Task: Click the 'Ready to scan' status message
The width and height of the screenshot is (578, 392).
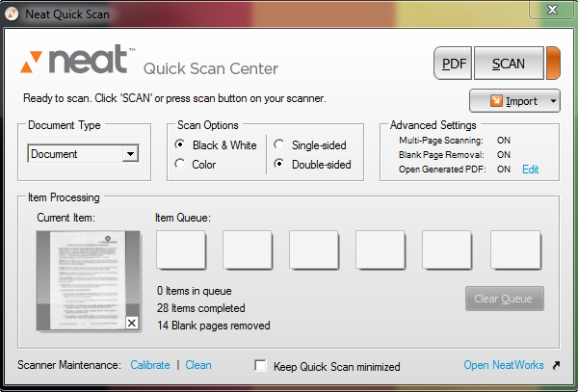Action: click(x=174, y=98)
